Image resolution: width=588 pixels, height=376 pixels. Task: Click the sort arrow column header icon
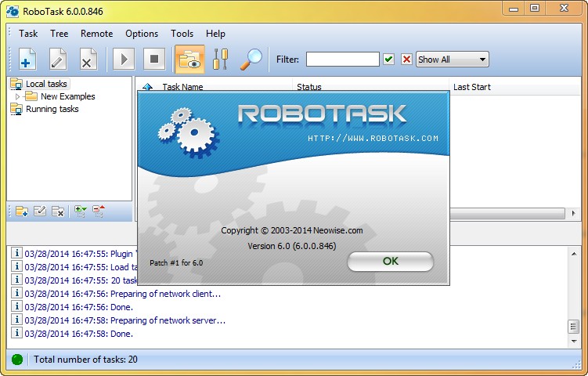coord(148,87)
